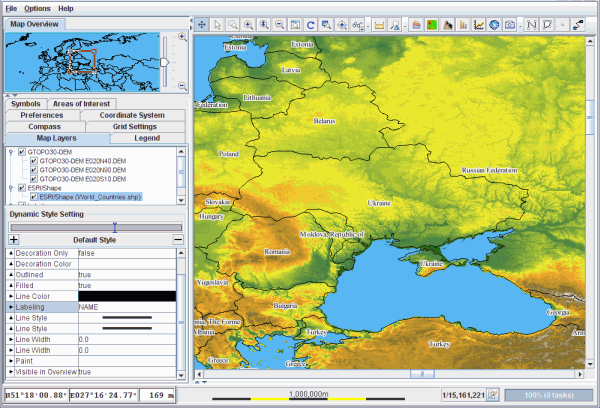This screenshot has width=600, height=408.
Task: Uncheck the GTOPO30-DEM E020N40.DEM layer
Action: click(33, 161)
